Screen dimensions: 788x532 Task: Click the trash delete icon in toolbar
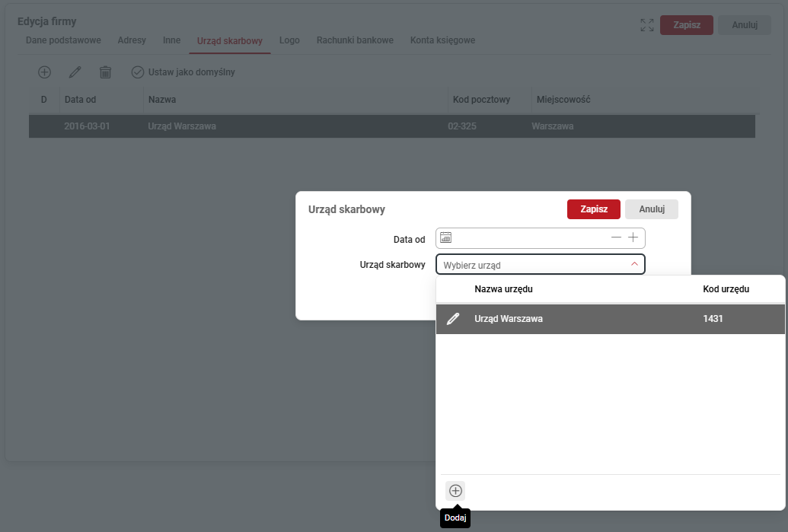(x=105, y=72)
